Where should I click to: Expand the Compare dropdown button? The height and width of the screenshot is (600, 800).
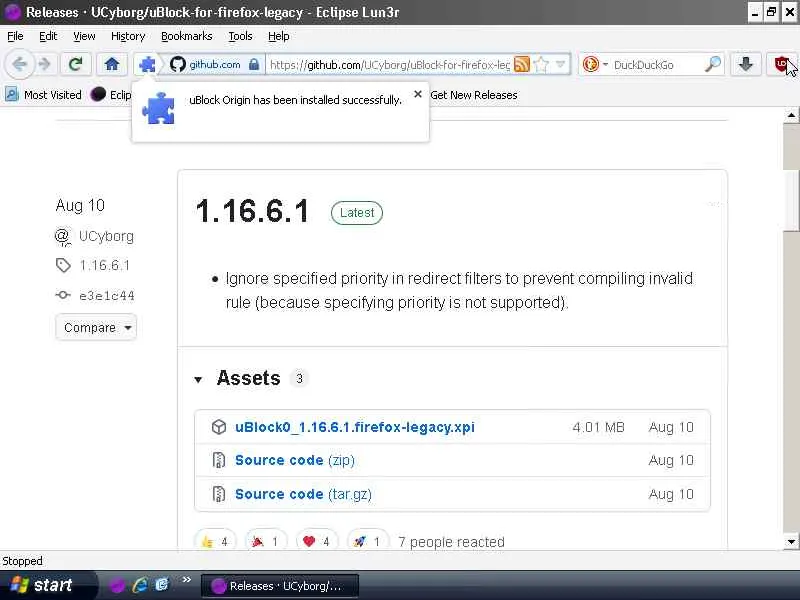pos(96,327)
